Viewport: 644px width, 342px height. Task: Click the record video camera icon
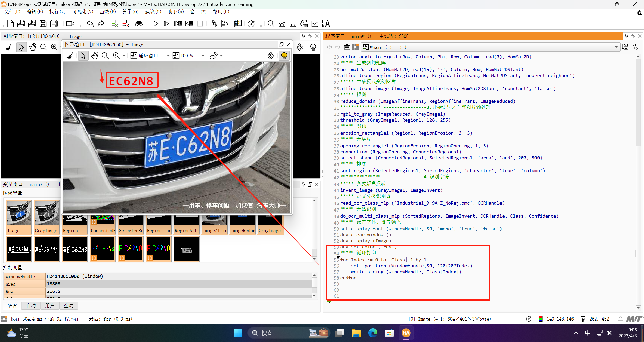(70, 24)
